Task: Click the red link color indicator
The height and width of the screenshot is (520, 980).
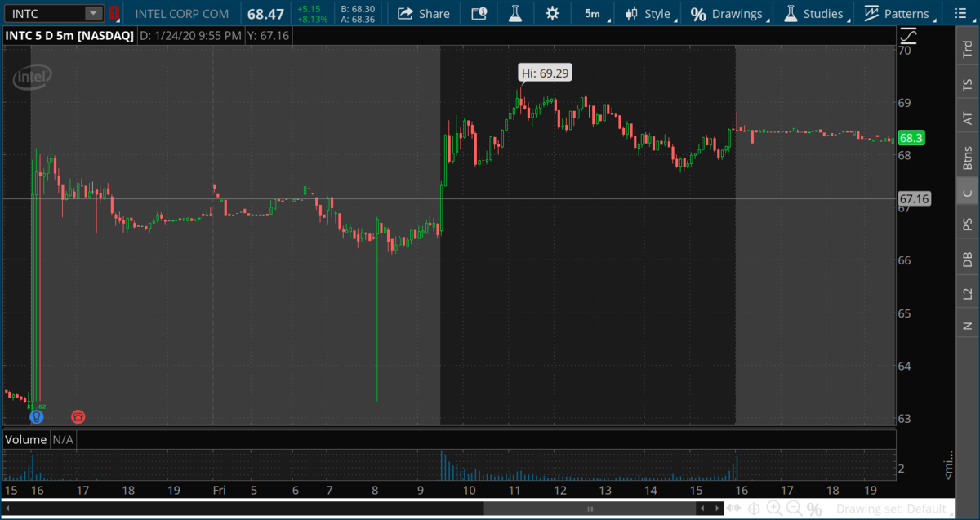Action: [114, 13]
